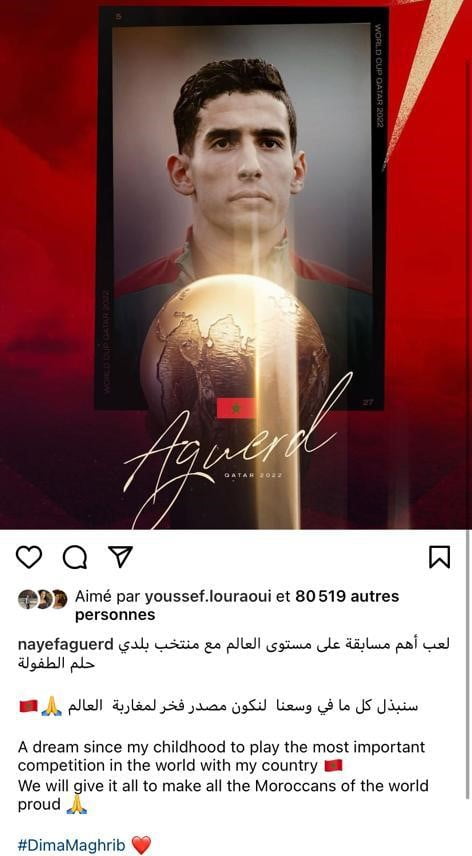472x856 pixels.
Task: Click the praying hands emoji after proud
Action: point(76,805)
